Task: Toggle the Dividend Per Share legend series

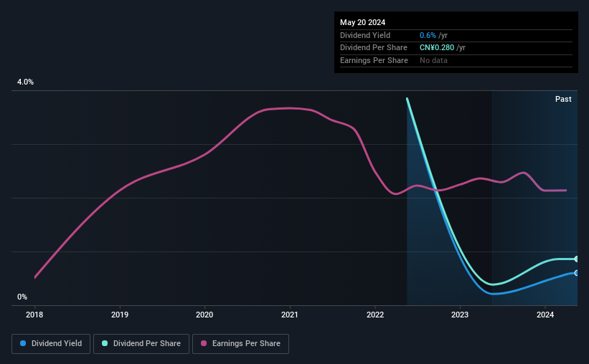Action: 141,344
